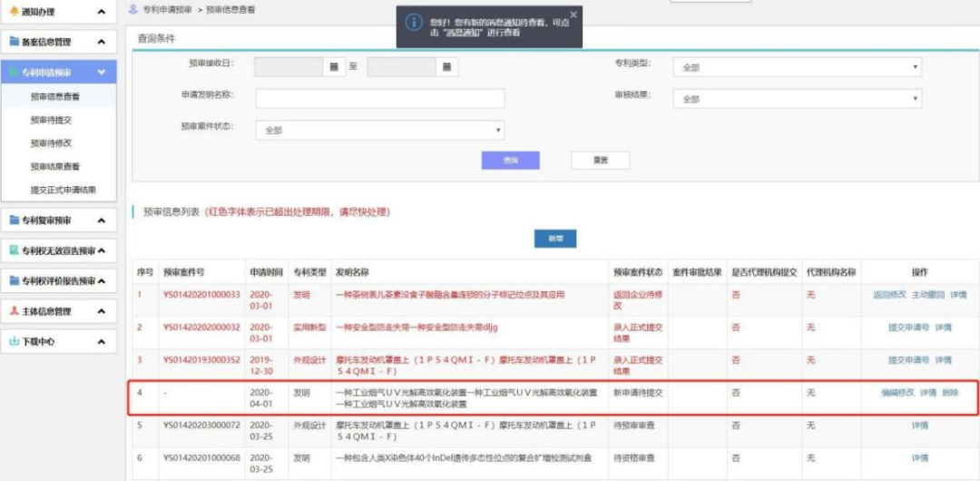980x481 pixels.
Task: Open the 预审案件状态 dropdown
Action: [379, 131]
